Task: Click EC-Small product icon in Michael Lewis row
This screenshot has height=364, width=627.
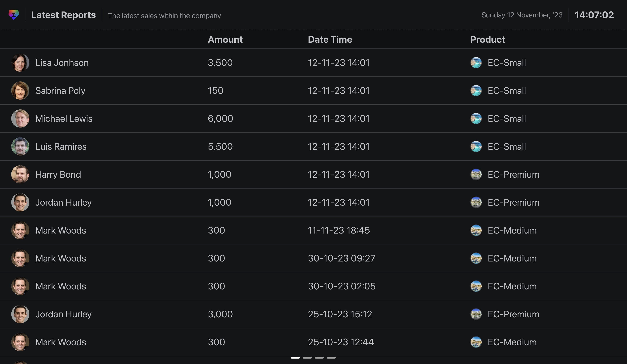Action: point(476,119)
